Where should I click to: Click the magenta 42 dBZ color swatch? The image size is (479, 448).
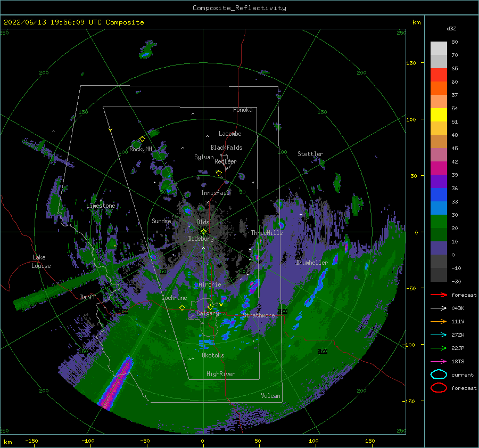click(x=439, y=168)
